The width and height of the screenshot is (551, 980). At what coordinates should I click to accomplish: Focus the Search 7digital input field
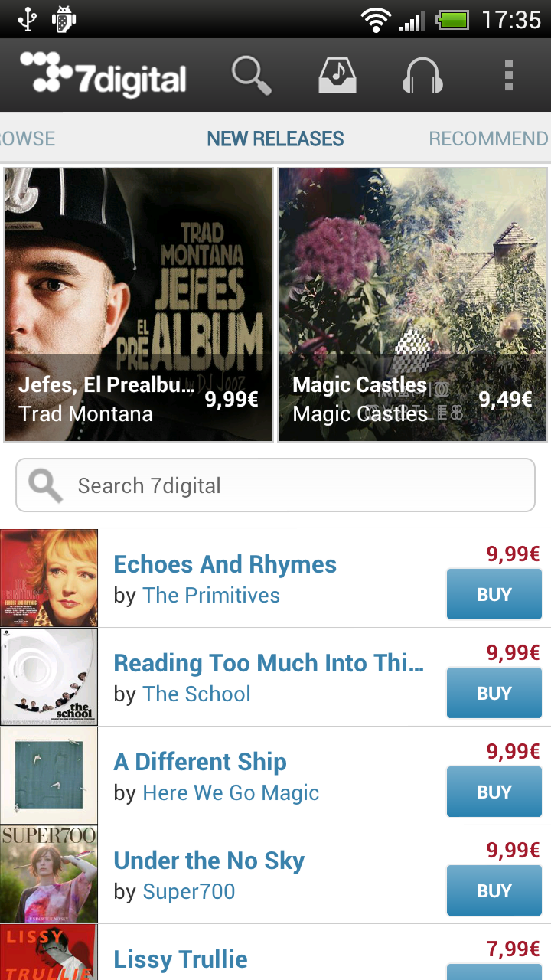tap(275, 485)
